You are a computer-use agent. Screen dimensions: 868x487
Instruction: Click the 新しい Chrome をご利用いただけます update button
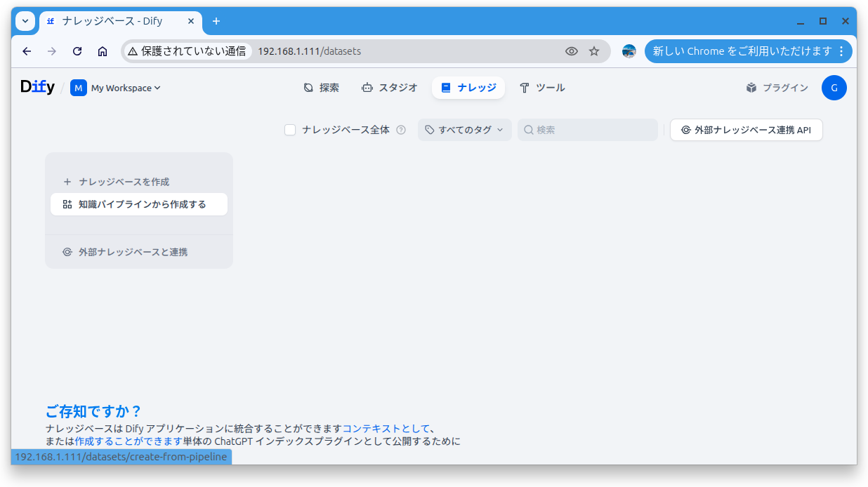pos(742,51)
